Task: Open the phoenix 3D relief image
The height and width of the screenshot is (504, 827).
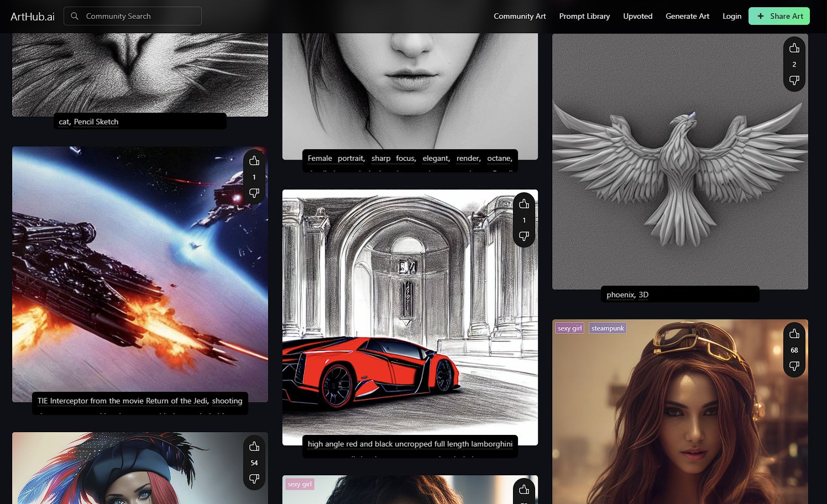Action: [680, 161]
